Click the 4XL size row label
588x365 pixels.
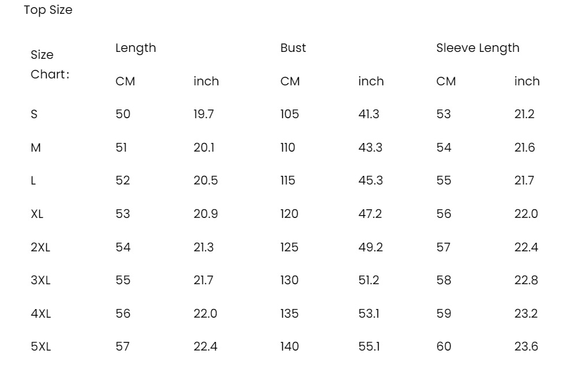tap(40, 314)
